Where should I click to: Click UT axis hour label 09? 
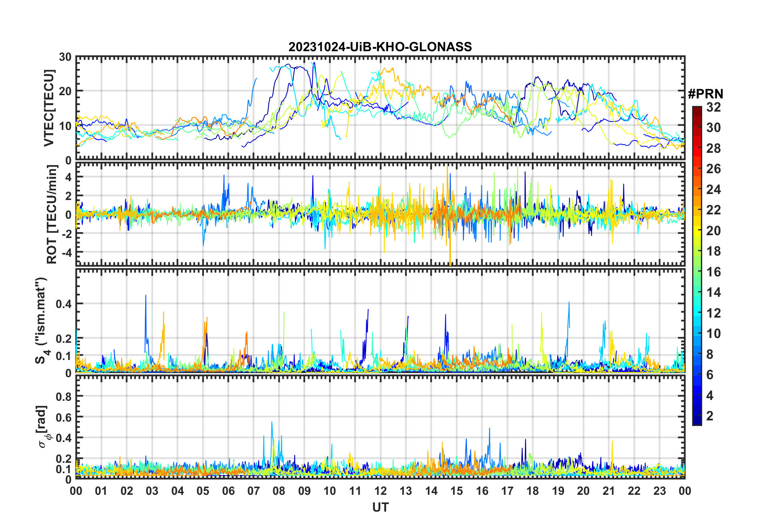point(304,491)
